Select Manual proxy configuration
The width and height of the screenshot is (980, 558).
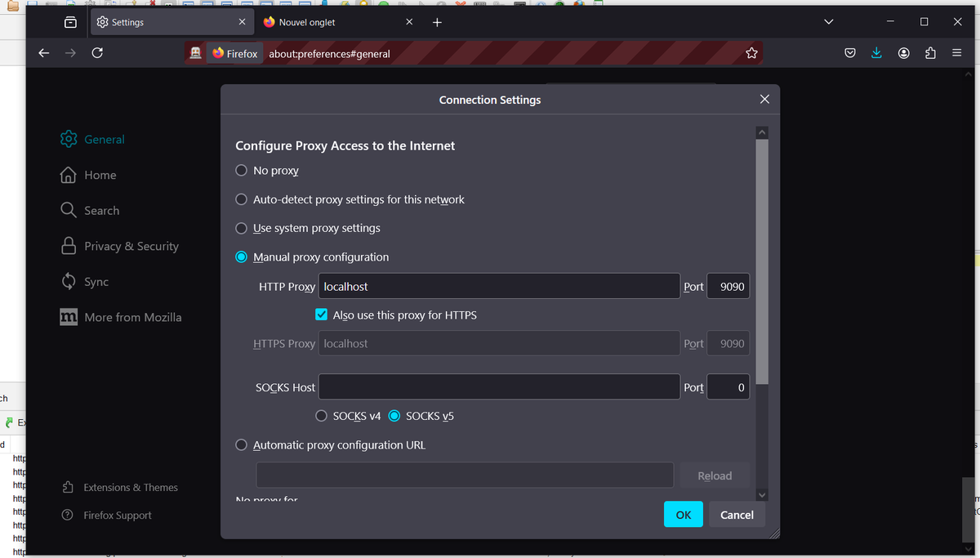pos(241,257)
